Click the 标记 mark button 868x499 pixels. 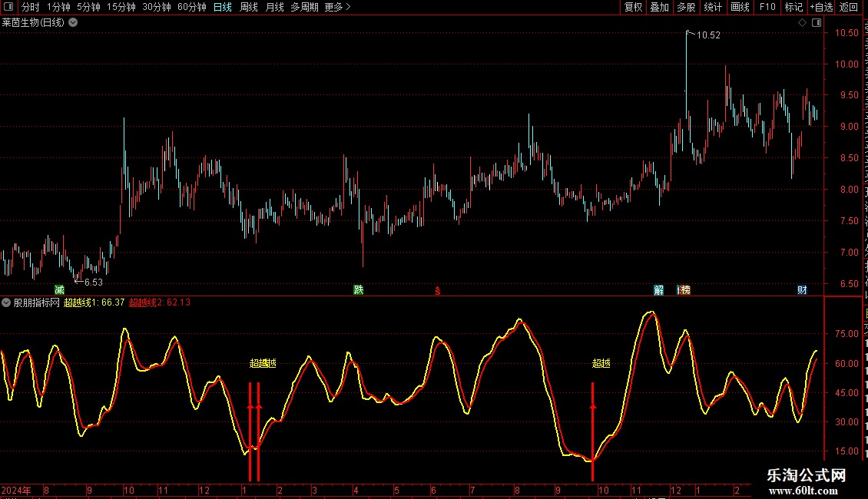click(793, 7)
